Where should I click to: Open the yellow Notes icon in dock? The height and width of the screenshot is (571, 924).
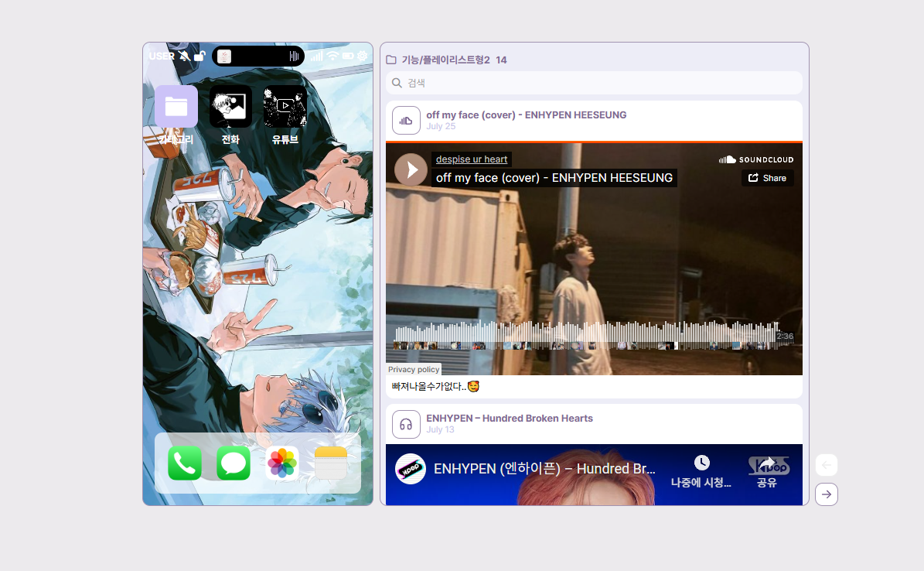point(331,463)
